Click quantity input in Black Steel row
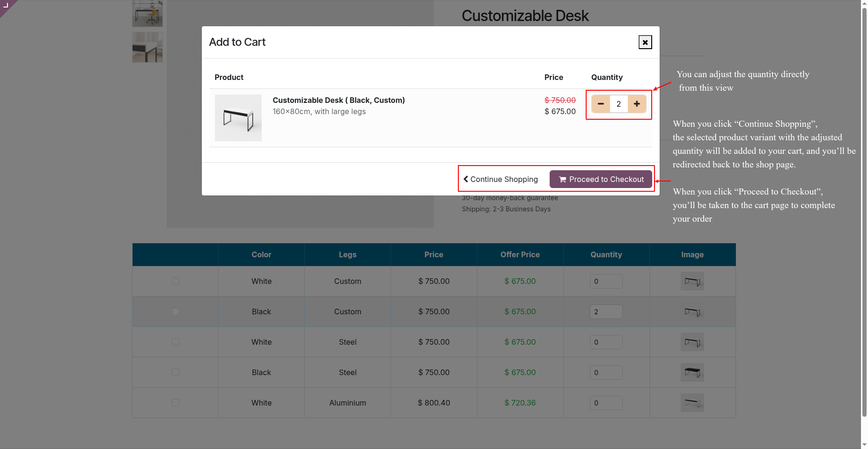 (x=606, y=372)
